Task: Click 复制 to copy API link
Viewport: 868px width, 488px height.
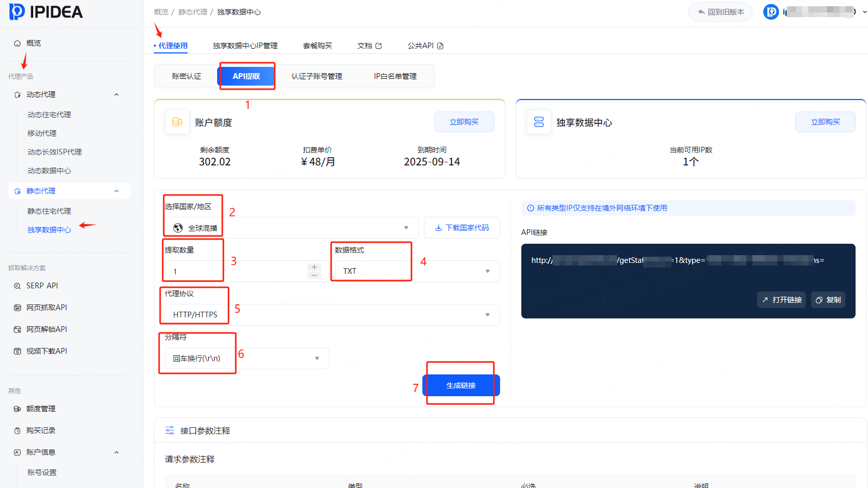Action: click(828, 300)
